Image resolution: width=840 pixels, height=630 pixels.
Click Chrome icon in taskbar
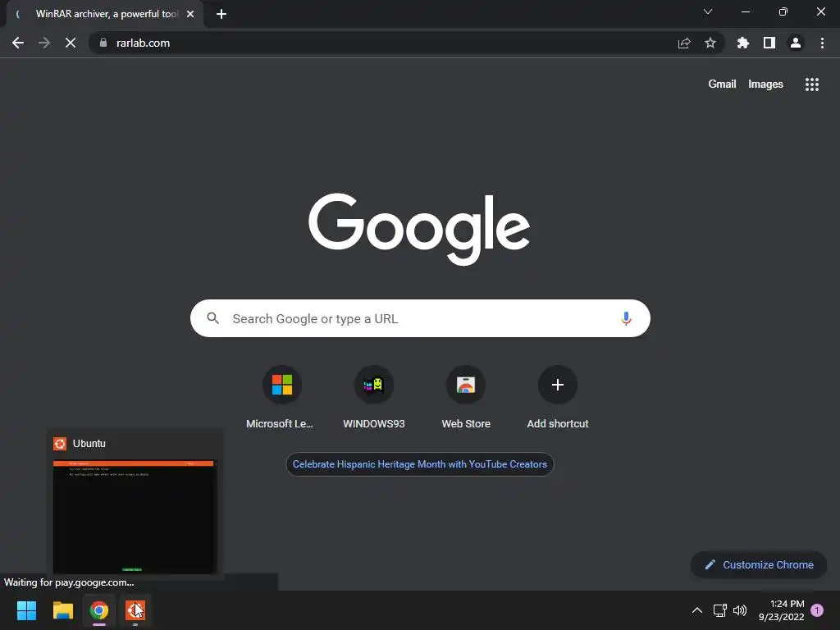(x=99, y=610)
